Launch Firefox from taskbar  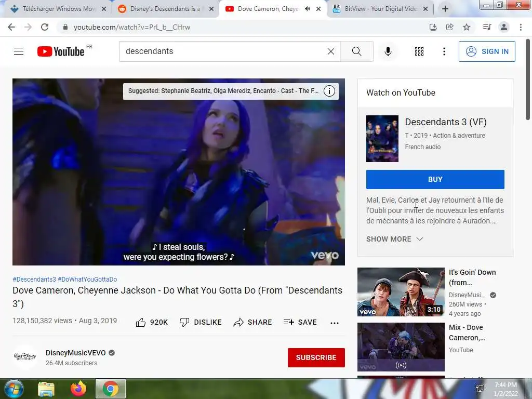[x=78, y=389]
